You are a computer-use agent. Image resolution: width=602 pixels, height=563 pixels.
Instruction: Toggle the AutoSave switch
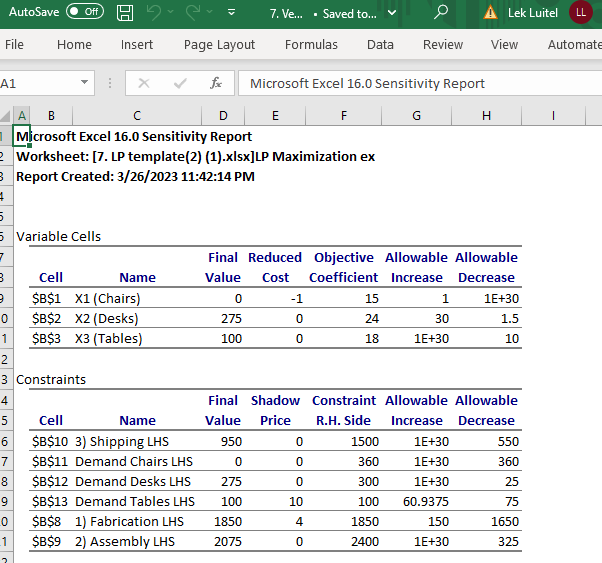click(x=85, y=12)
